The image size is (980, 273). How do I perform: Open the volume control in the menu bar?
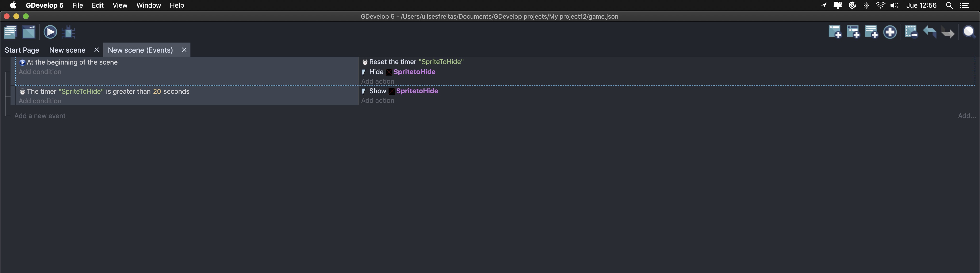[894, 5]
